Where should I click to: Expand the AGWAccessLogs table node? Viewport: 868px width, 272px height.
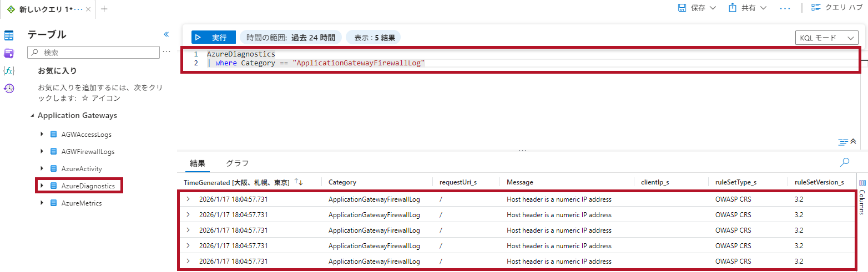42,135
